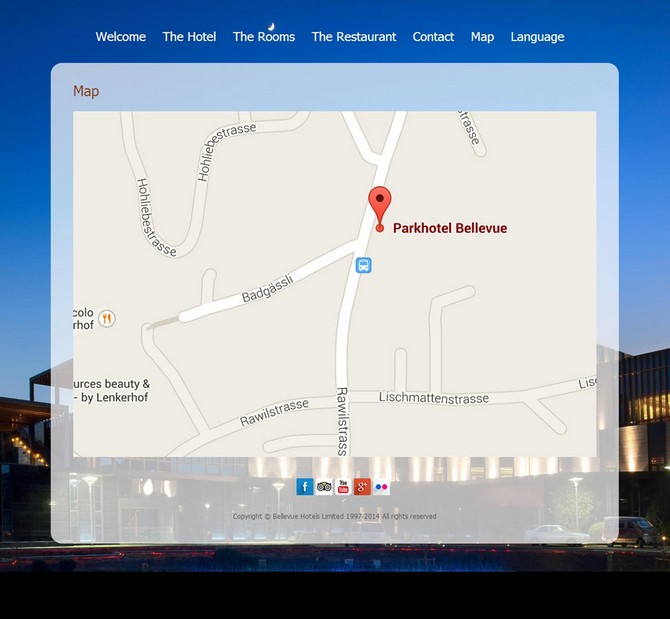
Task: Open The Hotel menu item
Action: [189, 37]
